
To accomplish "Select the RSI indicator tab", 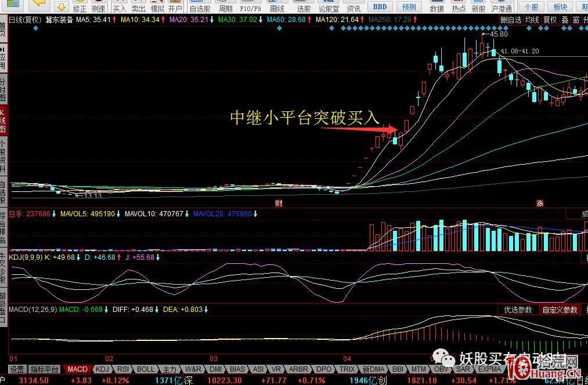I will [123, 369].
